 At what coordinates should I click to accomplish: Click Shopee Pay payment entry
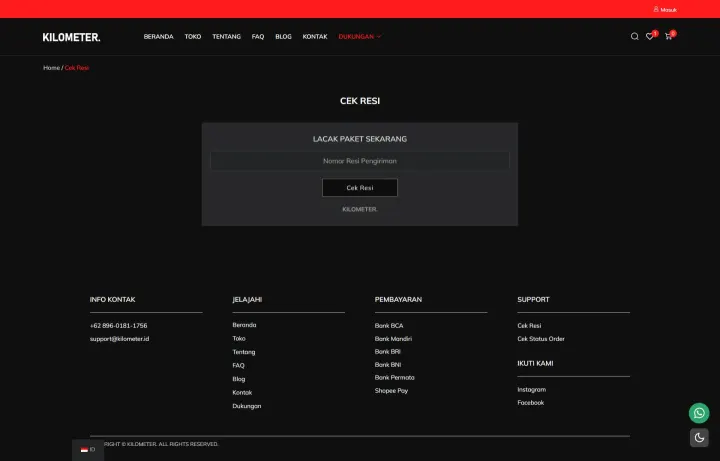(x=391, y=391)
